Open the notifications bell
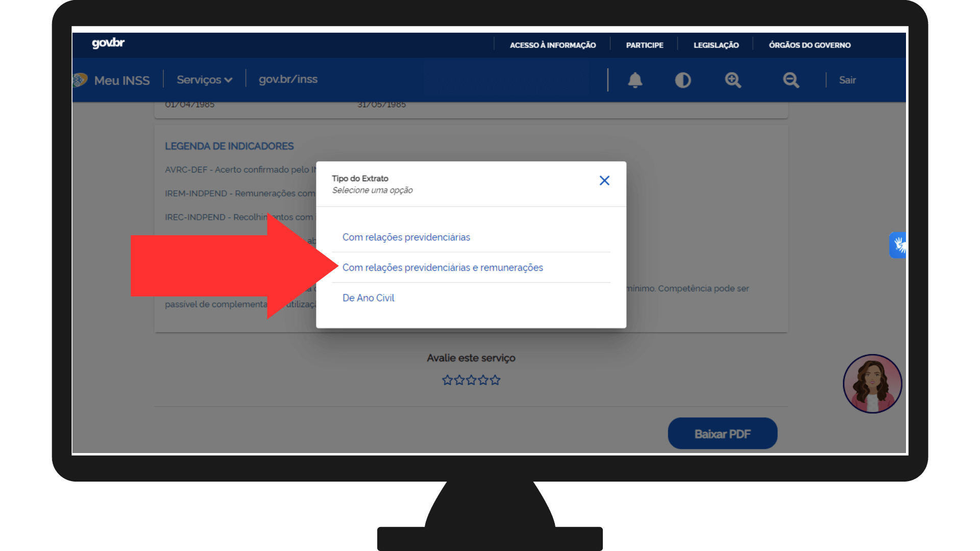 (635, 80)
